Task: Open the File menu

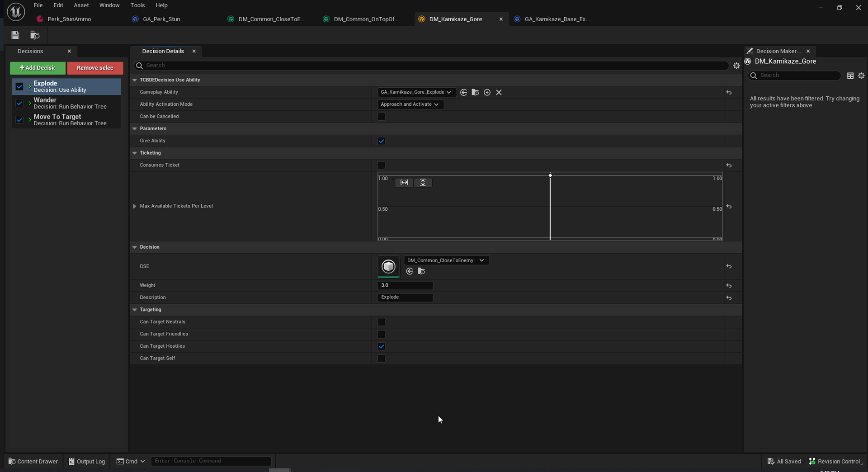Action: 38,5
